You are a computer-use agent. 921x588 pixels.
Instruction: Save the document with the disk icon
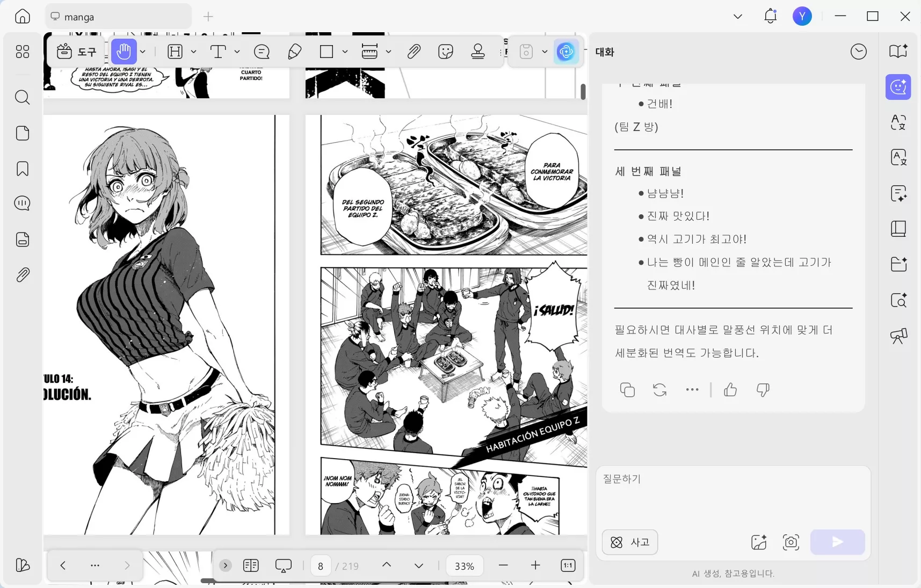526,52
